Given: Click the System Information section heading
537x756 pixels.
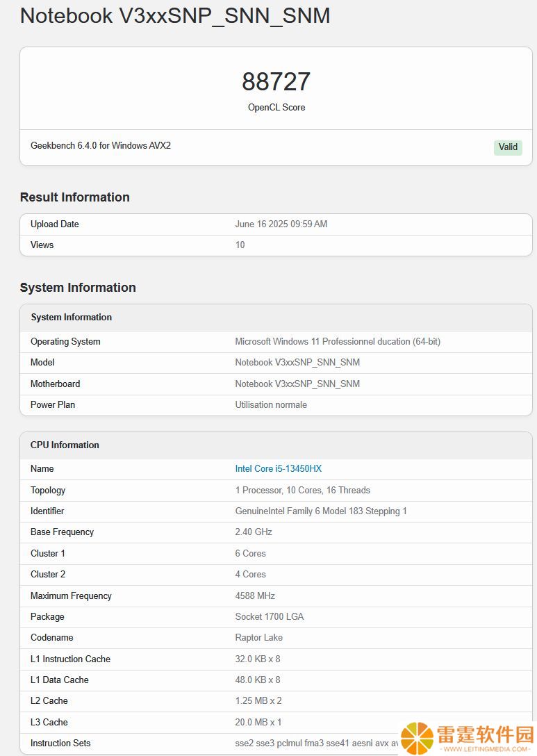Looking at the screenshot, I should pos(78,288).
